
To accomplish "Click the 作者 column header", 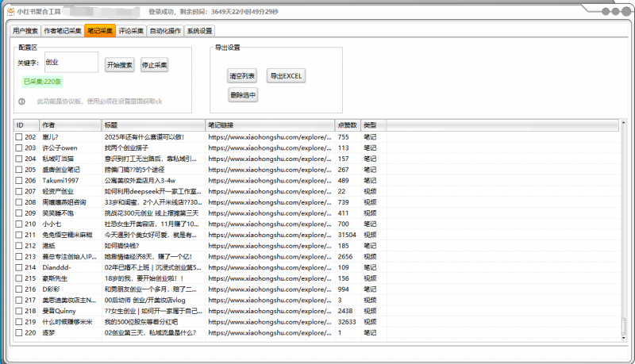I will [x=71, y=125].
